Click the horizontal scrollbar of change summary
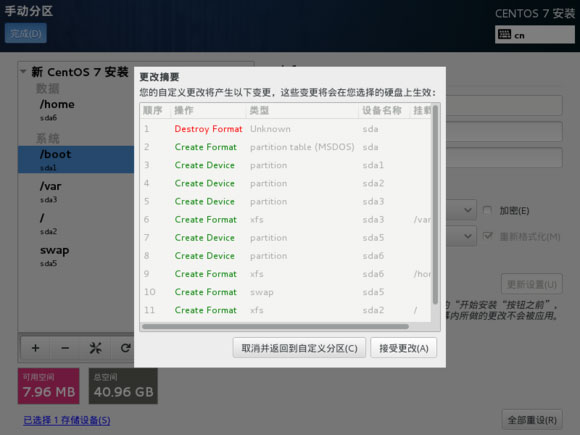The height and width of the screenshot is (435, 580). click(276, 327)
